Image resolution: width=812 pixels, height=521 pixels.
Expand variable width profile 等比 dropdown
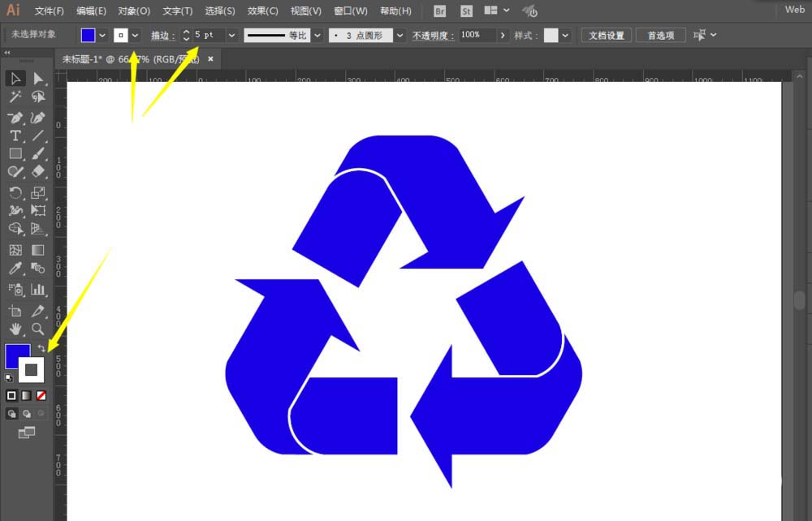tap(317, 35)
